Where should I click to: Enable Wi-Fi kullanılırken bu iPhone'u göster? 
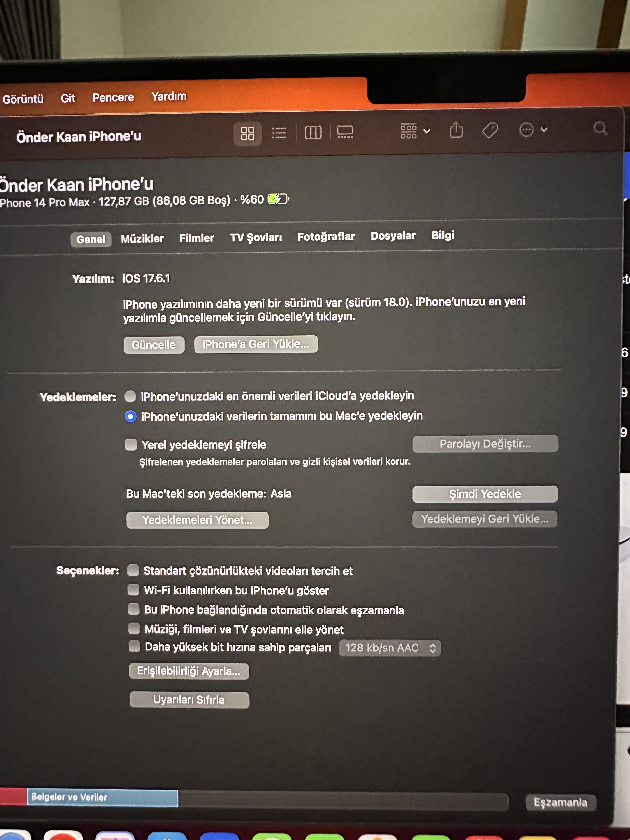(133, 590)
